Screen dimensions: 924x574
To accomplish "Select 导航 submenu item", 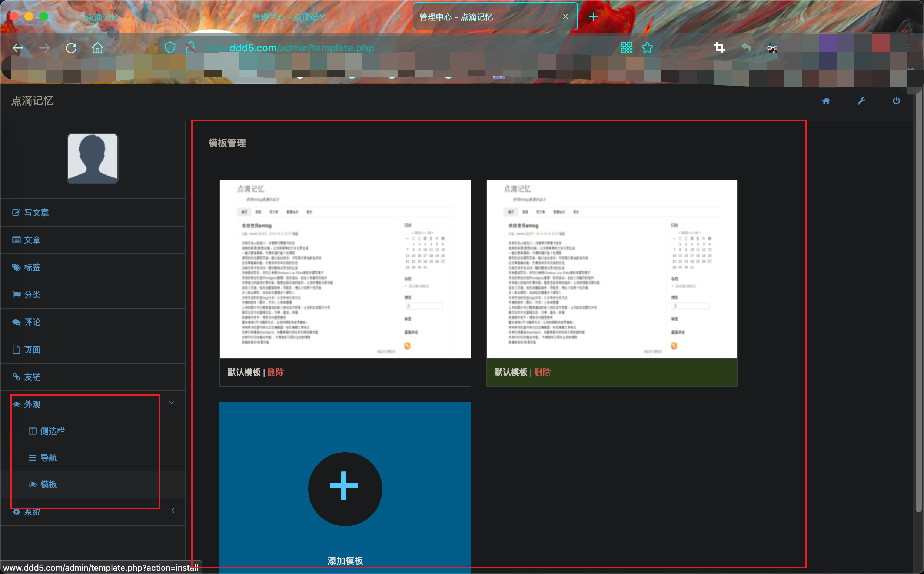I will pos(48,458).
